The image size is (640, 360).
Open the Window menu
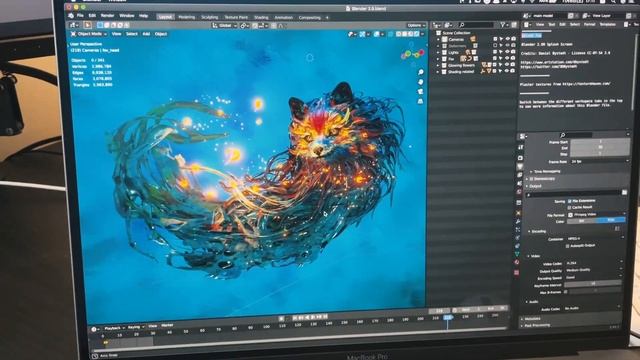pos(127,16)
